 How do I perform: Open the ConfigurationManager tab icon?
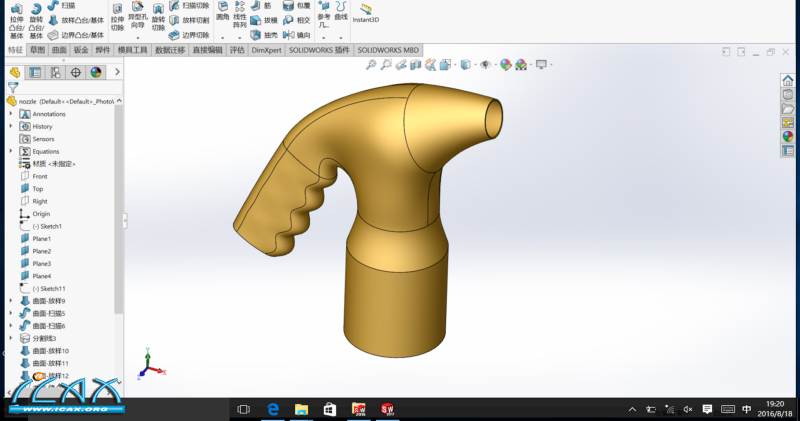(x=55, y=72)
